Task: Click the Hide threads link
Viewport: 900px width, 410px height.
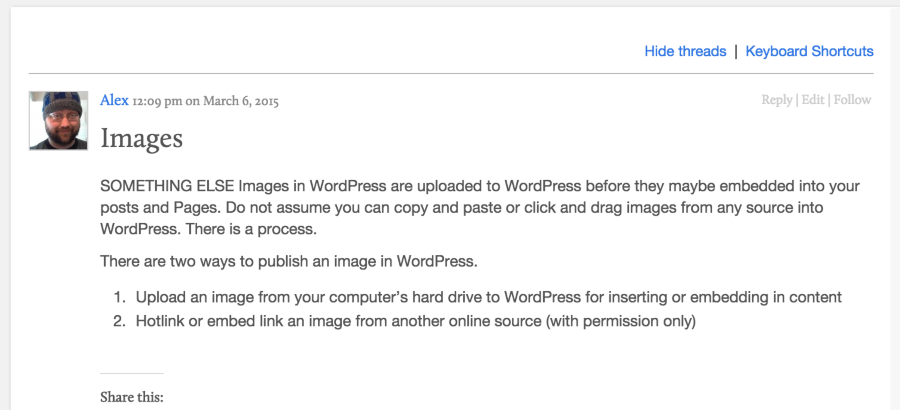Action: click(685, 51)
